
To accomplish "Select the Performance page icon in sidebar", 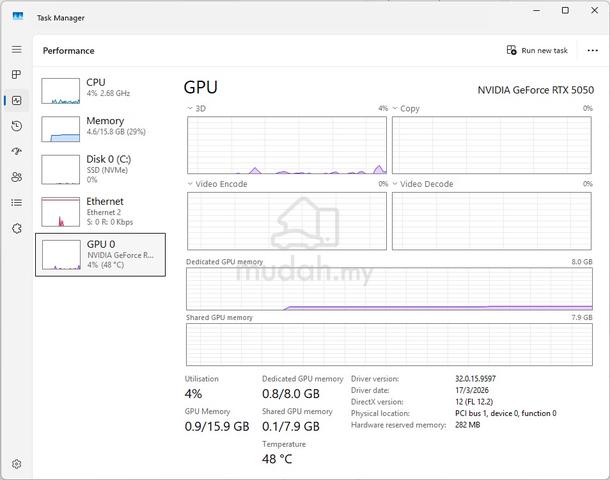I will click(x=16, y=101).
